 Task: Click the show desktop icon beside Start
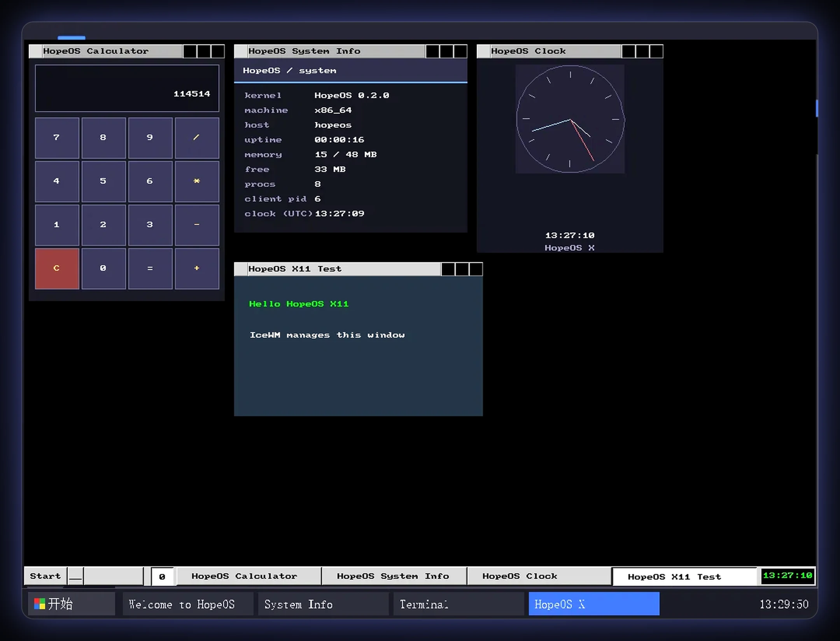pyautogui.click(x=75, y=576)
